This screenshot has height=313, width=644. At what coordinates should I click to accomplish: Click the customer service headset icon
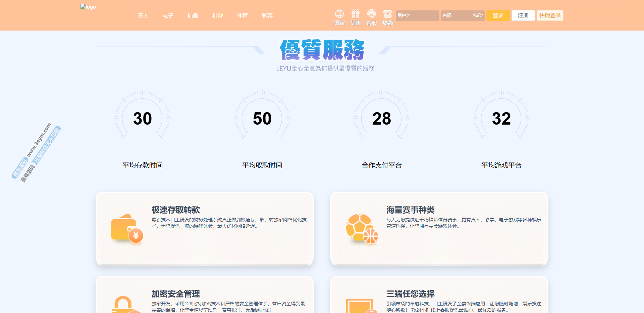371,14
